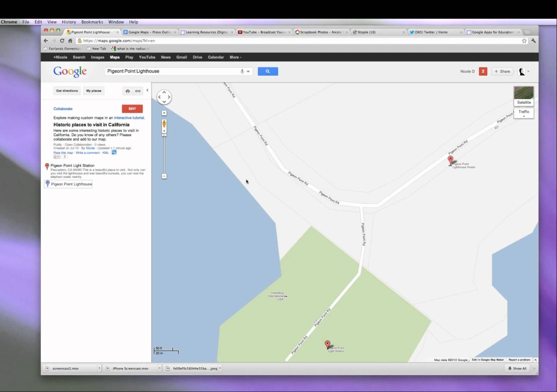The width and height of the screenshot is (557, 392).
Task: Open the Bookmarks menu in the menu bar
Action: click(92, 22)
